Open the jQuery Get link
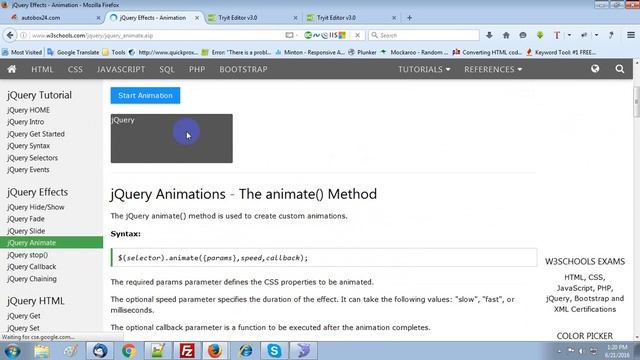 point(24,316)
